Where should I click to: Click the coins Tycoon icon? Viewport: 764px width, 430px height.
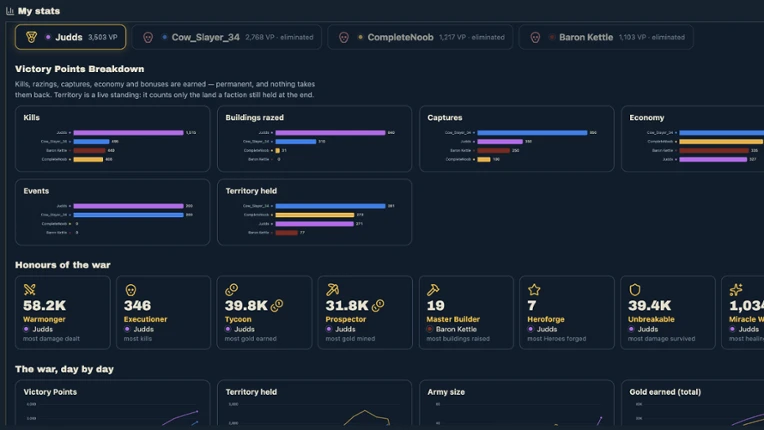[x=231, y=290]
